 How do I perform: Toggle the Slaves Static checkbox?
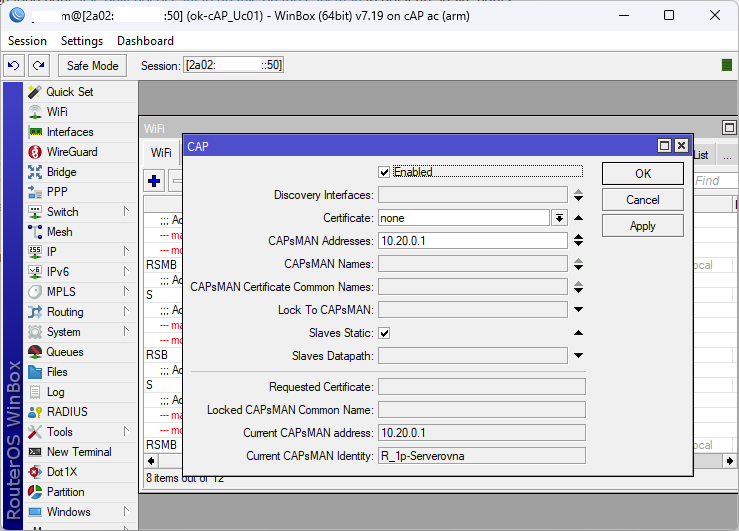[x=384, y=333]
